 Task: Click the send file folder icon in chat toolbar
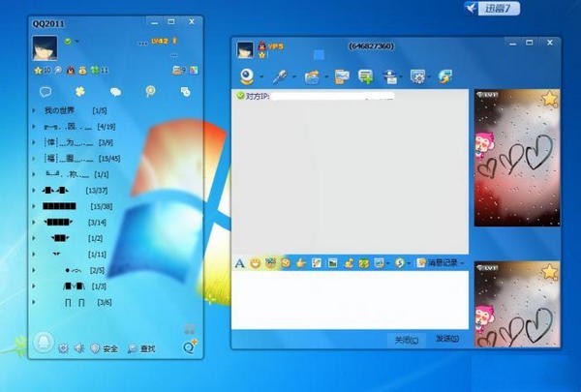click(x=311, y=75)
